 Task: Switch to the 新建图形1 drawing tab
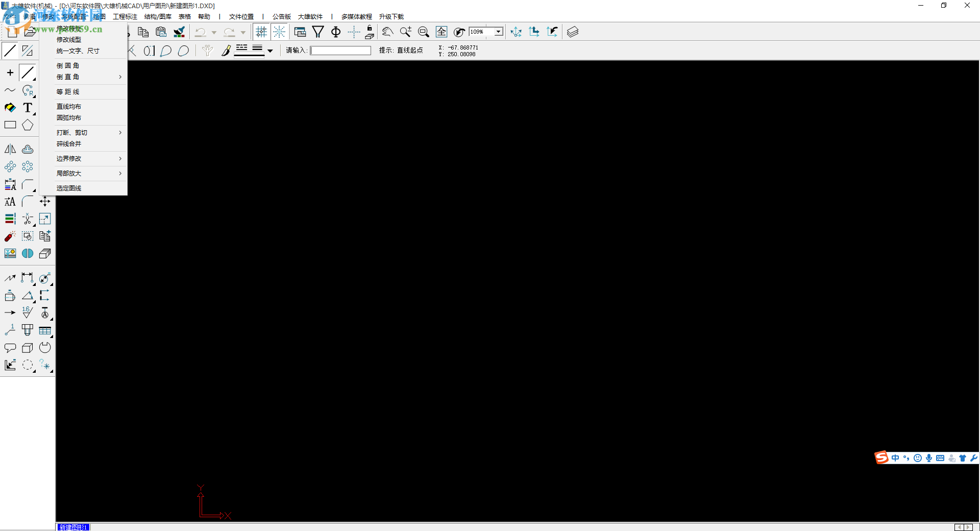click(73, 527)
